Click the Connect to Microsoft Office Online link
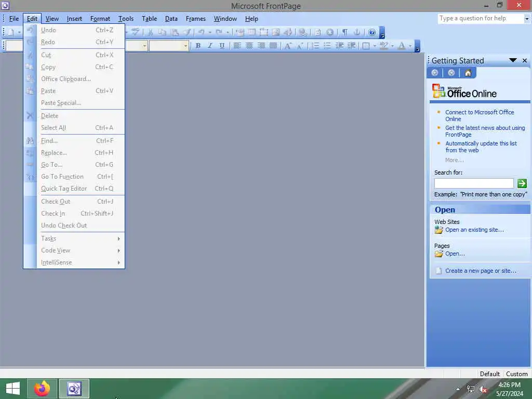The width and height of the screenshot is (532, 399). (480, 115)
